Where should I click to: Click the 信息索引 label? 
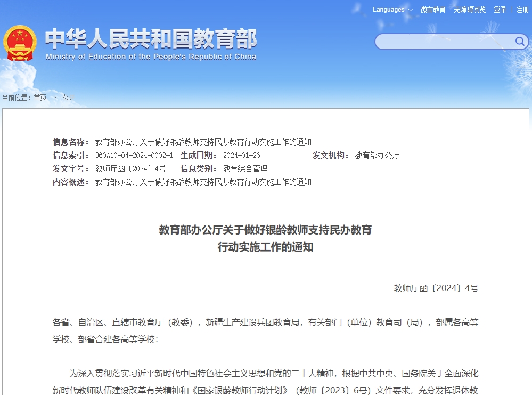coord(71,155)
